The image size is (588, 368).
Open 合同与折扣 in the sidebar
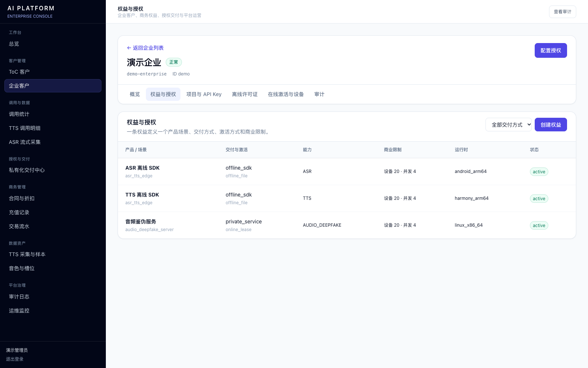pyautogui.click(x=53, y=198)
